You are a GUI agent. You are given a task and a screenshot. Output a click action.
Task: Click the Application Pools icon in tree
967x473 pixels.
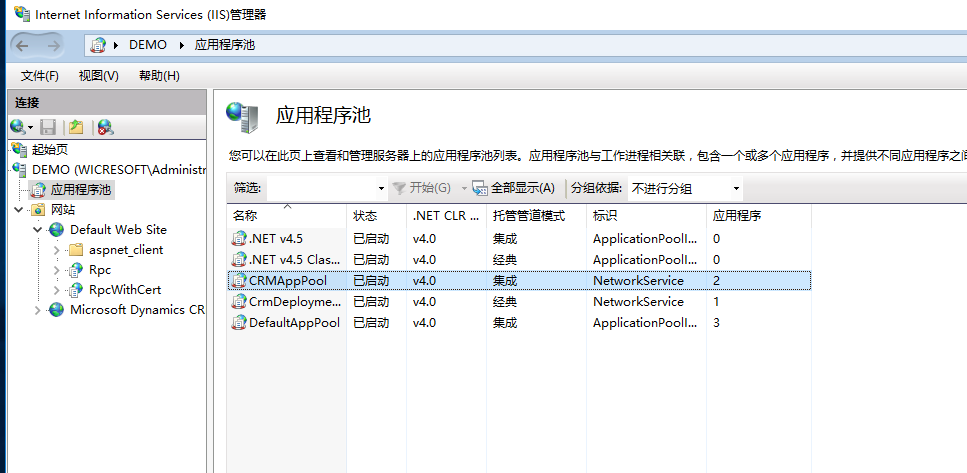coord(39,189)
